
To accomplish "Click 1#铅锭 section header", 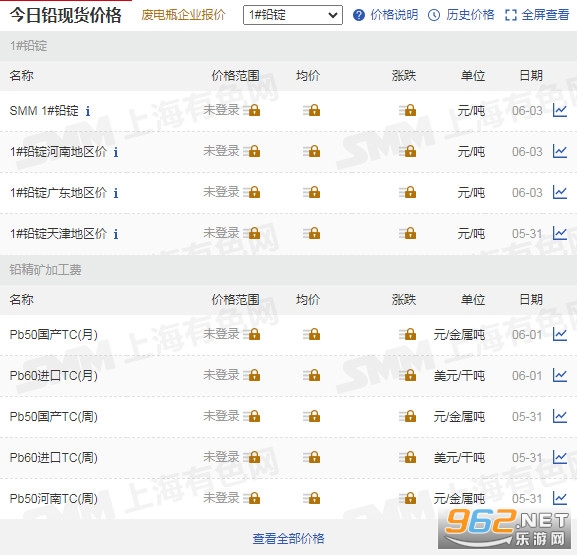I will [x=28, y=46].
